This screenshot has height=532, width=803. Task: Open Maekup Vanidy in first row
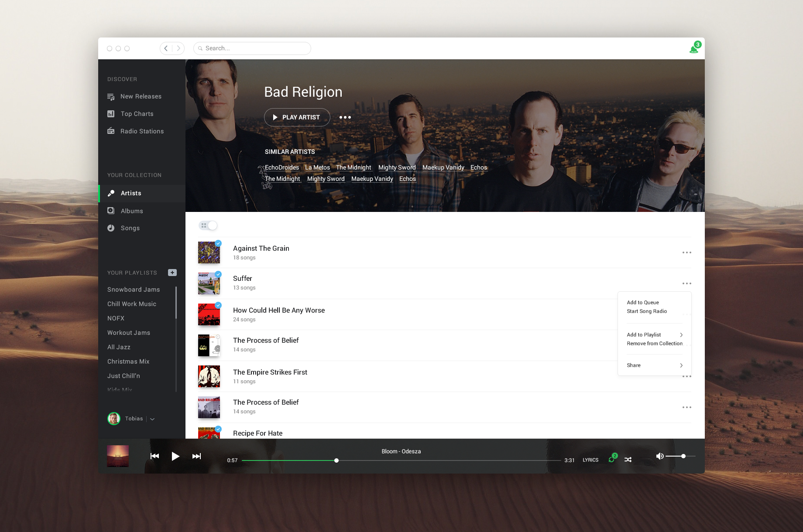pos(443,167)
